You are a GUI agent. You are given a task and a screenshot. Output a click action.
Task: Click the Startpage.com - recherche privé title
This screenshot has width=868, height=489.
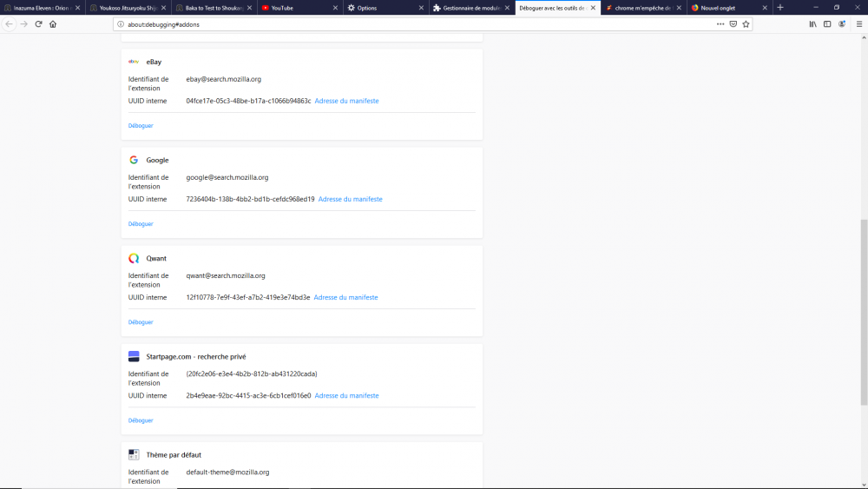[196, 357]
